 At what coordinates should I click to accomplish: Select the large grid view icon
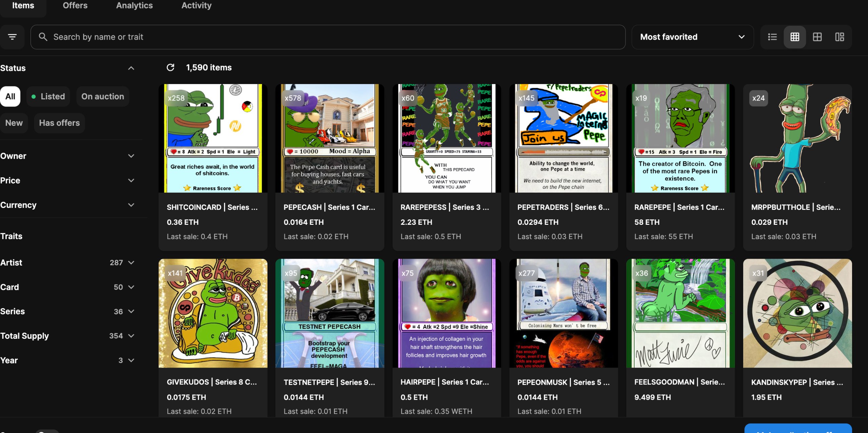click(x=817, y=37)
